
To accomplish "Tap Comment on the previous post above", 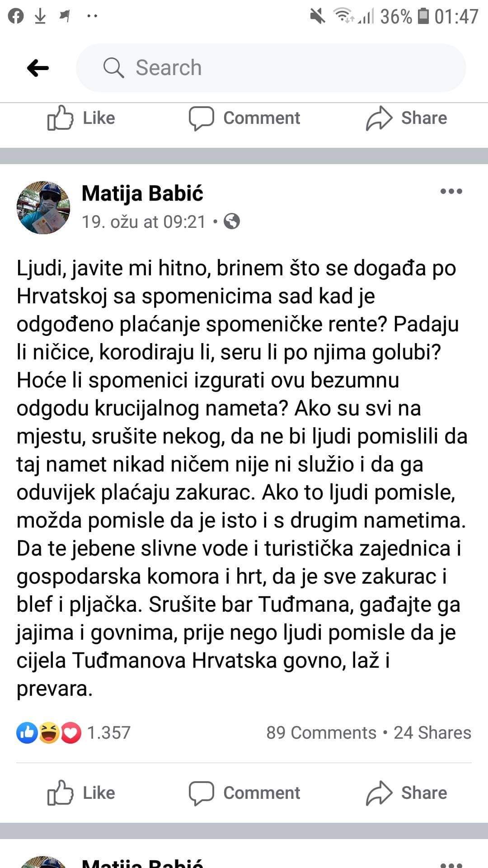I will click(x=244, y=118).
